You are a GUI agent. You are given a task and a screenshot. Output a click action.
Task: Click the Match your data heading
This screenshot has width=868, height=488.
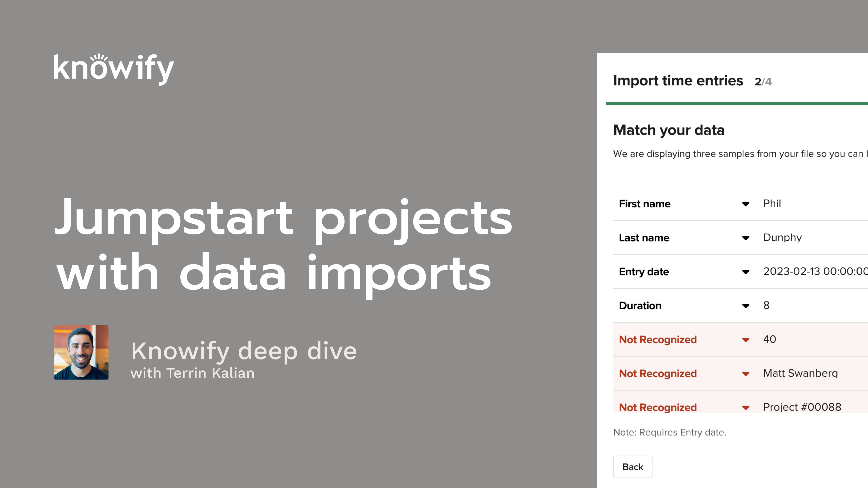[x=669, y=130]
